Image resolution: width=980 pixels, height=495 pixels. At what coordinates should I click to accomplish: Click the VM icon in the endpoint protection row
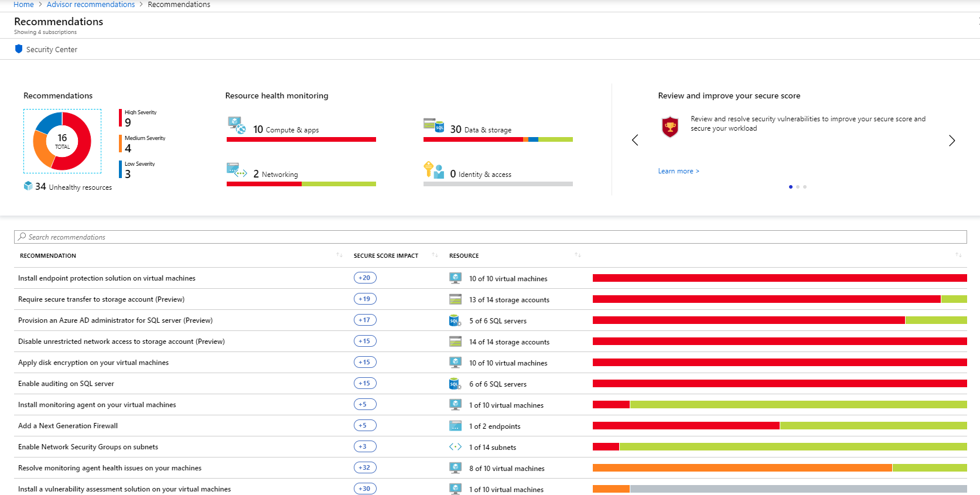click(x=455, y=278)
